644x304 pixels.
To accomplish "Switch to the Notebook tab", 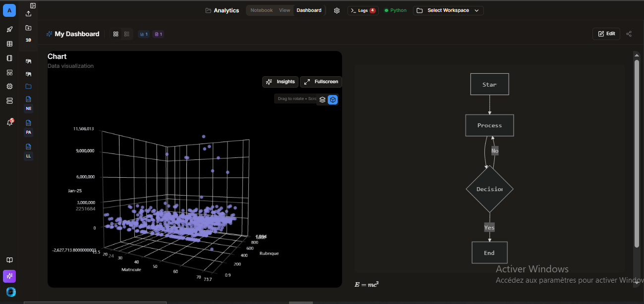I will coord(261,10).
